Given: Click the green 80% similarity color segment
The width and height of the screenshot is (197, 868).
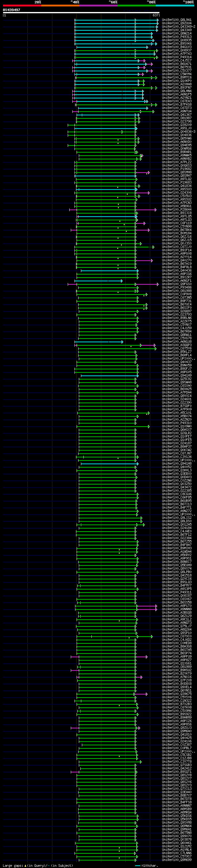Looking at the screenshot, I should [137, 6].
